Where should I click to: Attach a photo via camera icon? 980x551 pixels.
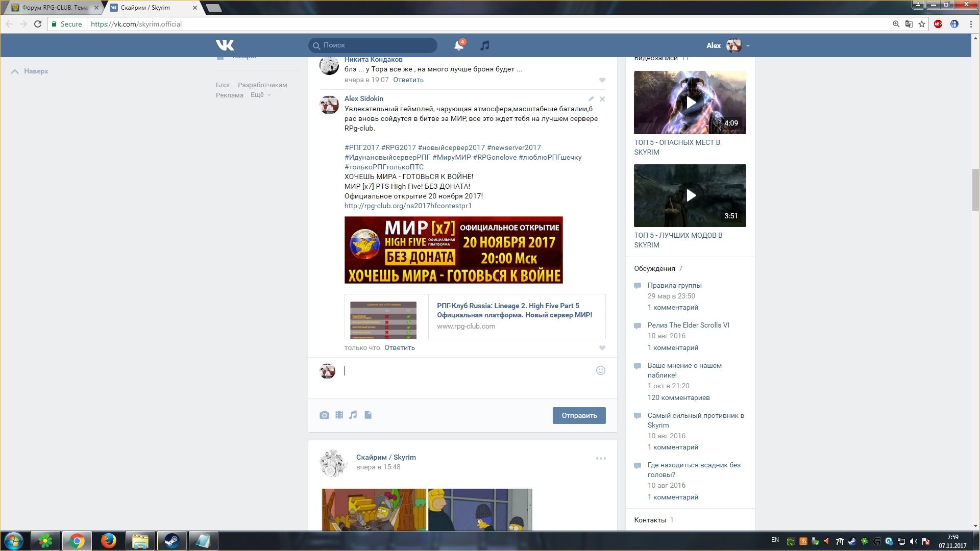(x=324, y=415)
